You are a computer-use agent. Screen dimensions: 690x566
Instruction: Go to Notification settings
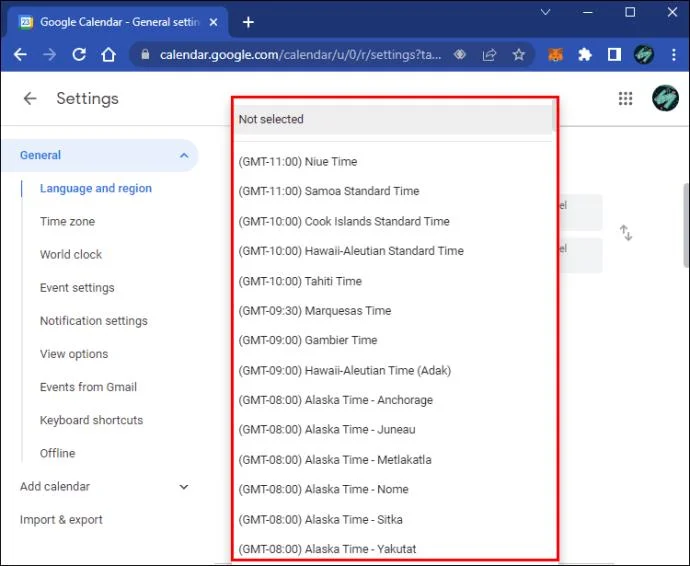[94, 321]
